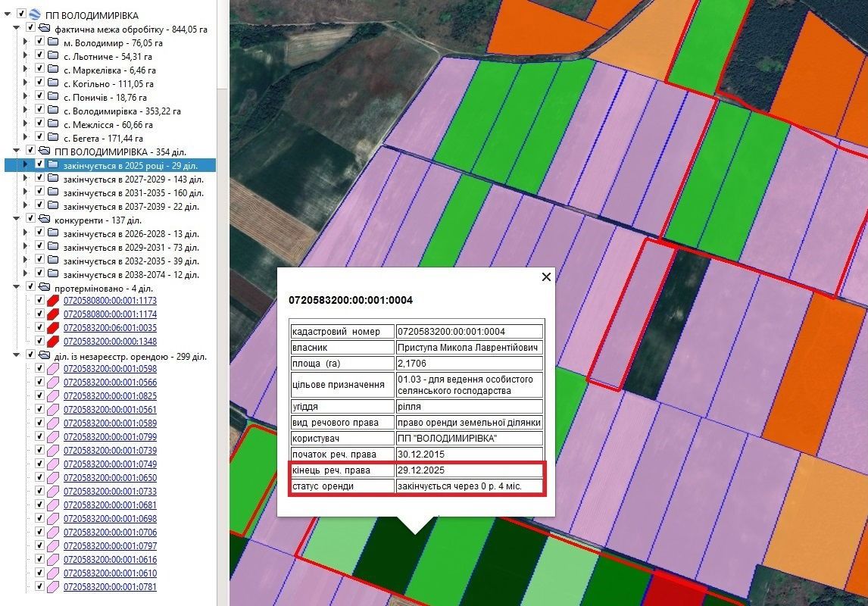Toggle checkbox for протерміновано group
This screenshot has height=606, width=868.
[x=30, y=287]
